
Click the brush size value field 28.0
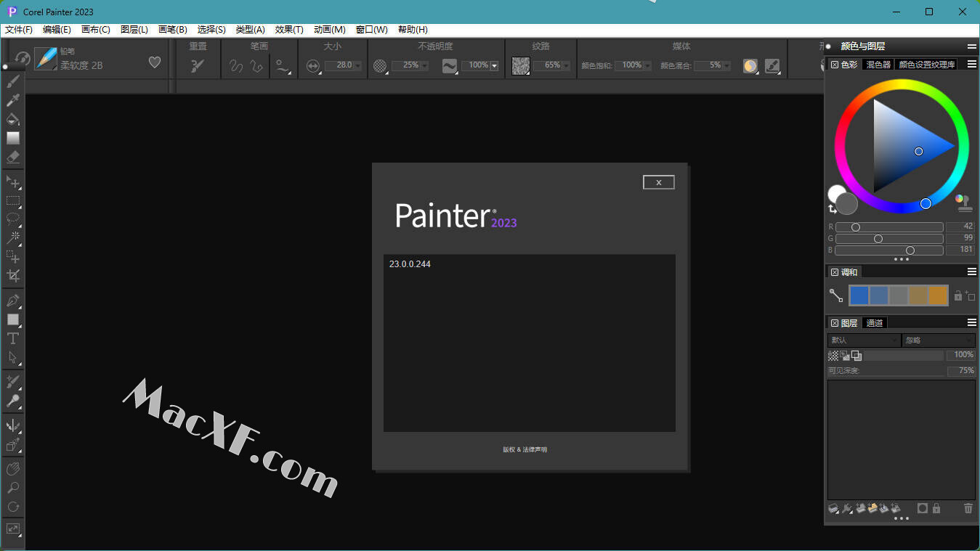[x=339, y=65]
